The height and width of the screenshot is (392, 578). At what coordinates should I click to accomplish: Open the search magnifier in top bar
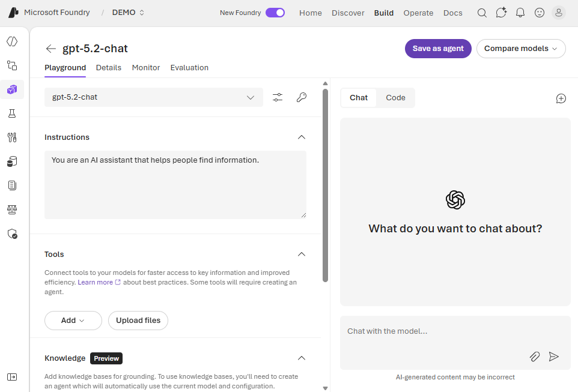[482, 13]
